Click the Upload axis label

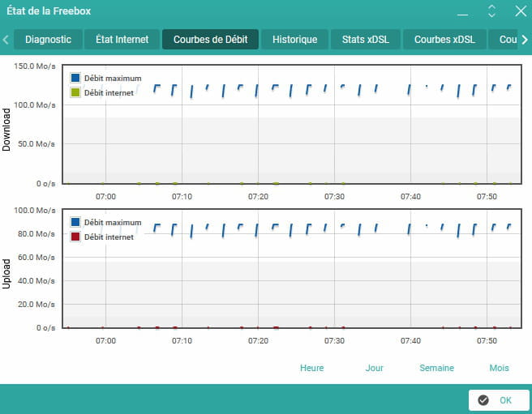point(6,274)
